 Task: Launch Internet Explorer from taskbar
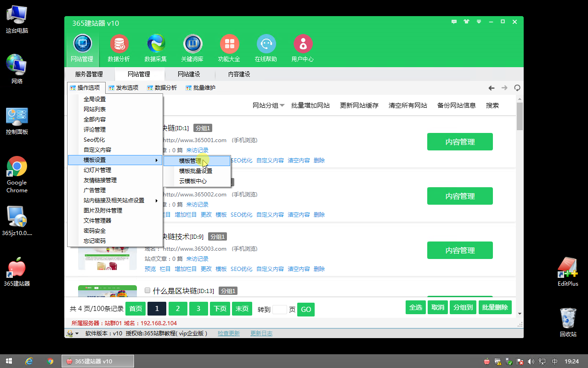pyautogui.click(x=29, y=361)
